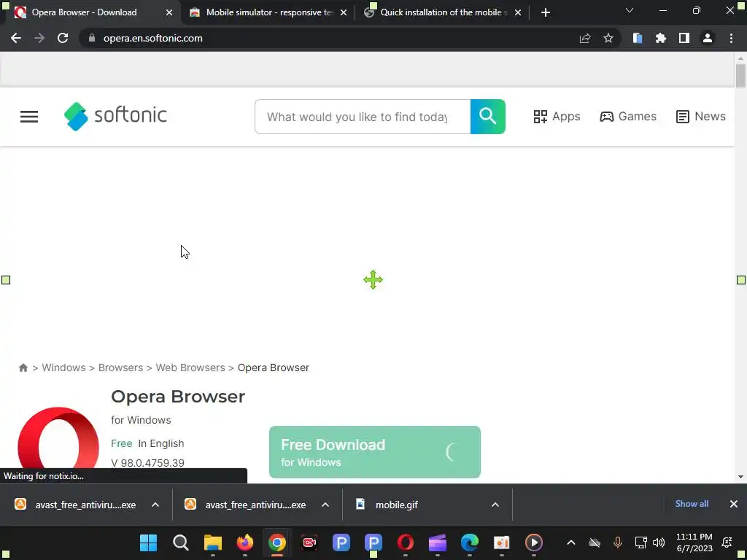
Task: Click the blue extension icon in toolbar
Action: point(638,38)
